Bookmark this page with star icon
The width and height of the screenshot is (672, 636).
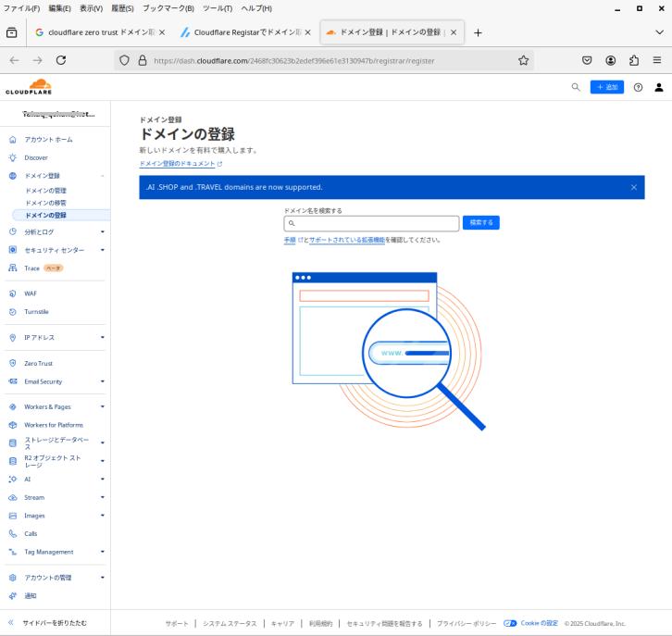(x=523, y=60)
